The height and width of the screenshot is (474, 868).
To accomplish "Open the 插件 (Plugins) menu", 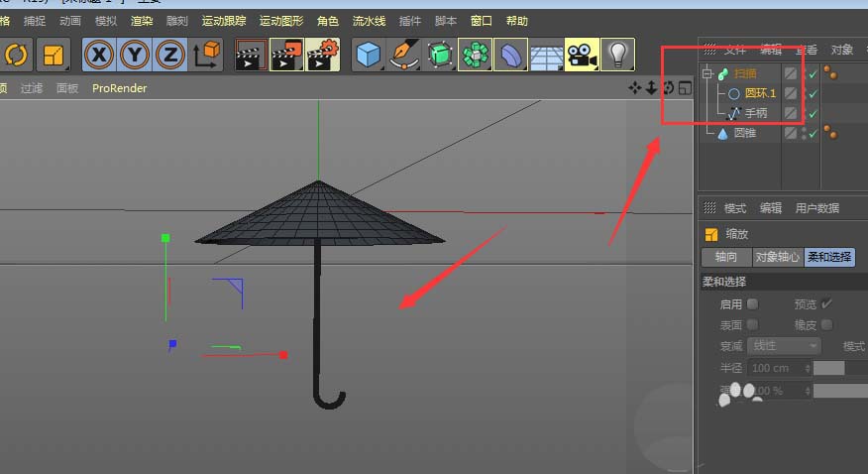I will pyautogui.click(x=409, y=21).
